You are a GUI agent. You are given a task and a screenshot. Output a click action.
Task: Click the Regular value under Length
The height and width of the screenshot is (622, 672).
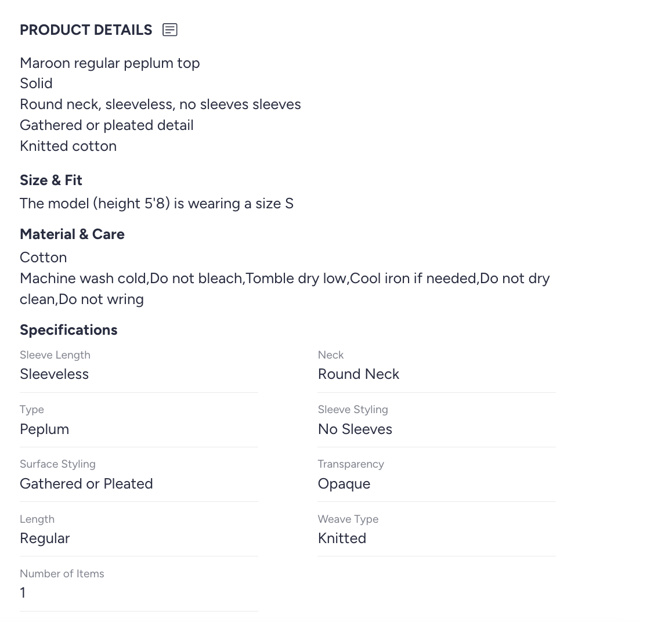click(x=45, y=538)
